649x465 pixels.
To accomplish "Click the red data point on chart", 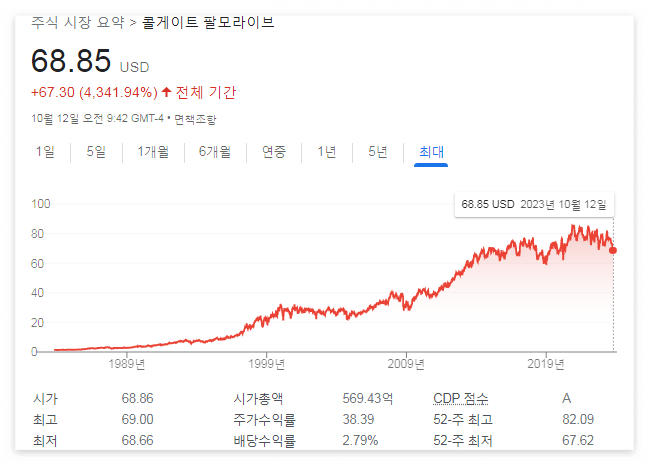I will click(x=613, y=251).
